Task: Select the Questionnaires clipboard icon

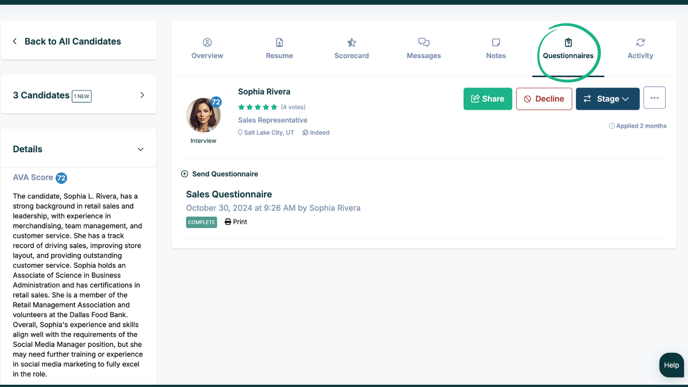Action: pyautogui.click(x=568, y=43)
